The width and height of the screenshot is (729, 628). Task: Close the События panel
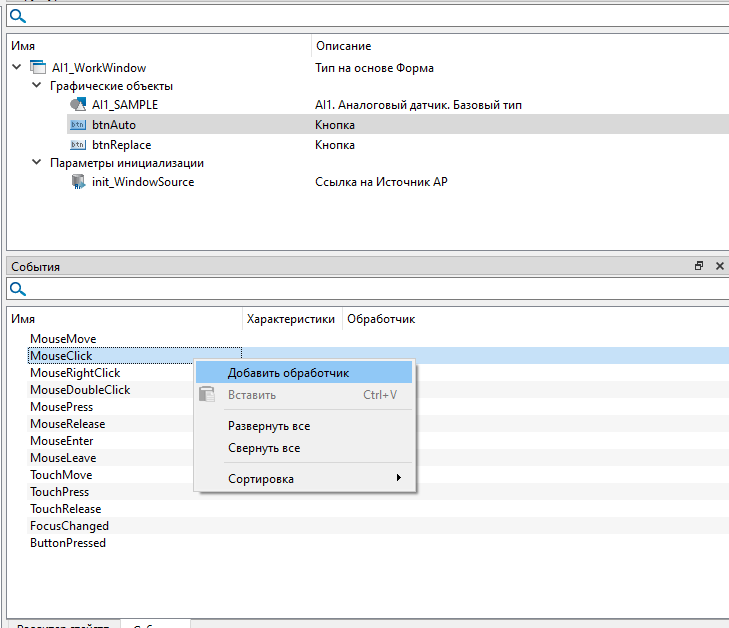pos(719,267)
